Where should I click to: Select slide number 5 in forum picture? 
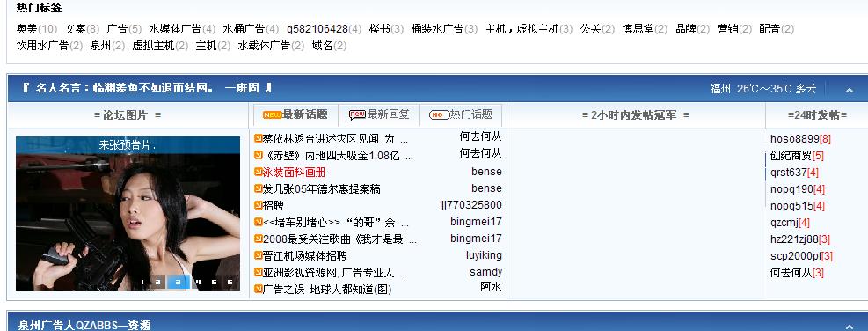215,283
